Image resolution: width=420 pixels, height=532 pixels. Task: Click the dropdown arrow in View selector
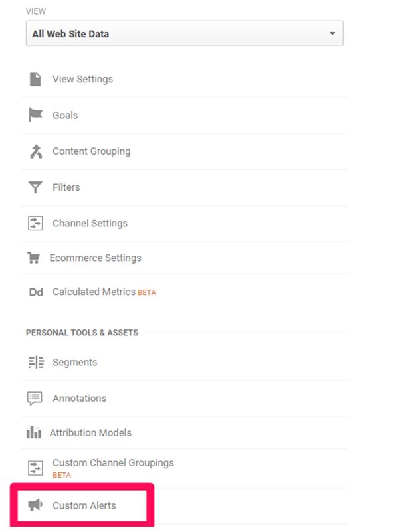(x=332, y=33)
